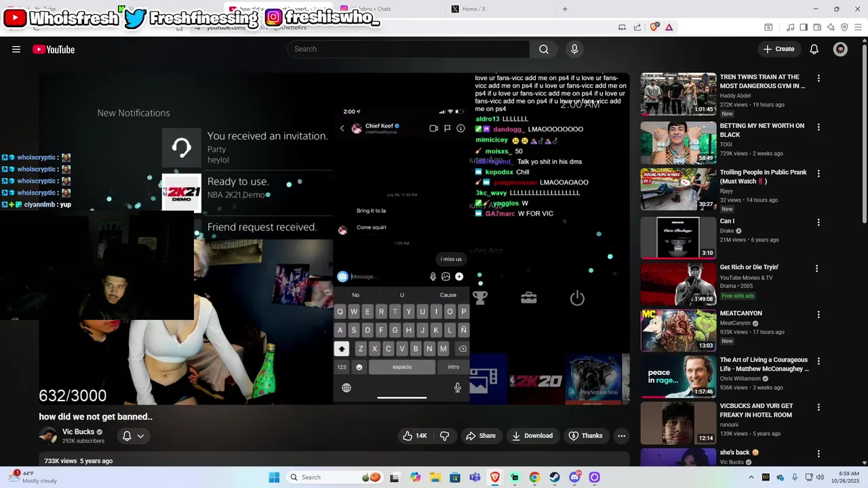Open the Vic Bucks channel name
868x488 pixels.
point(78,432)
